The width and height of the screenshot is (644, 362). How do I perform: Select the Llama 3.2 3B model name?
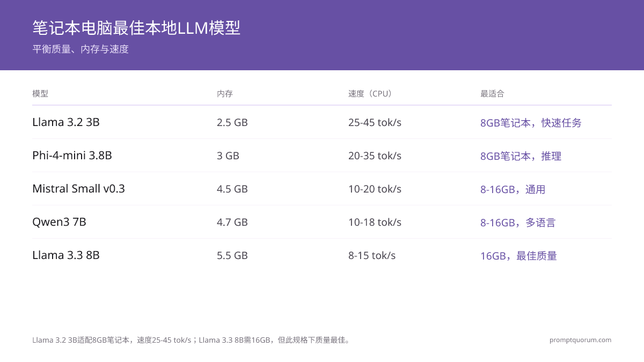66,122
